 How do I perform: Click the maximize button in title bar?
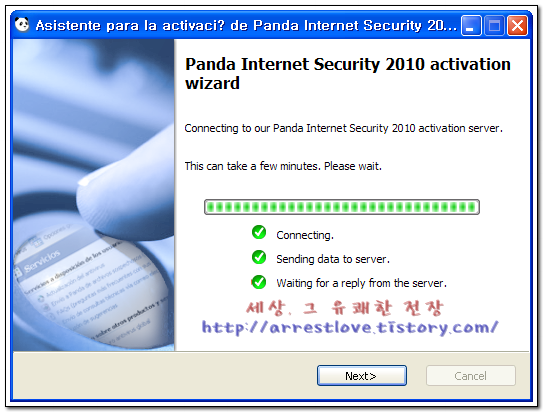tap(494, 25)
